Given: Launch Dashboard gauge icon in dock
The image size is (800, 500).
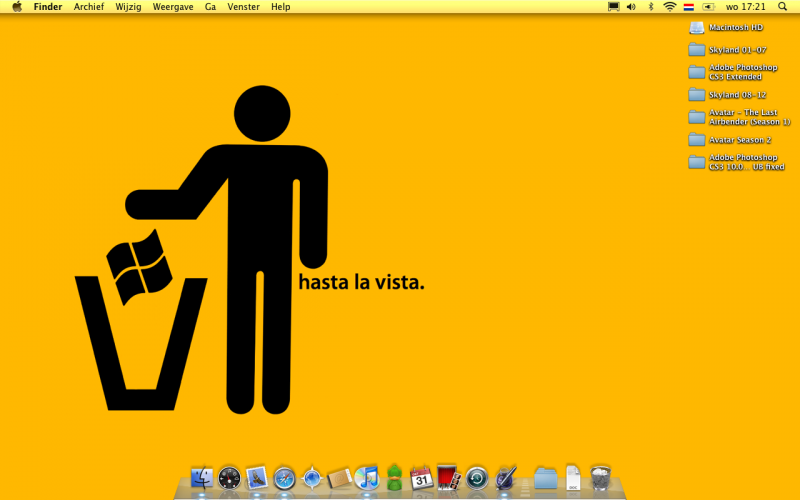Looking at the screenshot, I should click(229, 478).
